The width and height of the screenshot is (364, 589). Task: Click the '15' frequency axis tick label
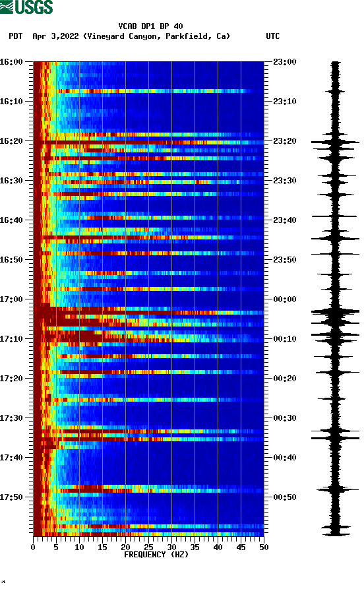(x=102, y=547)
